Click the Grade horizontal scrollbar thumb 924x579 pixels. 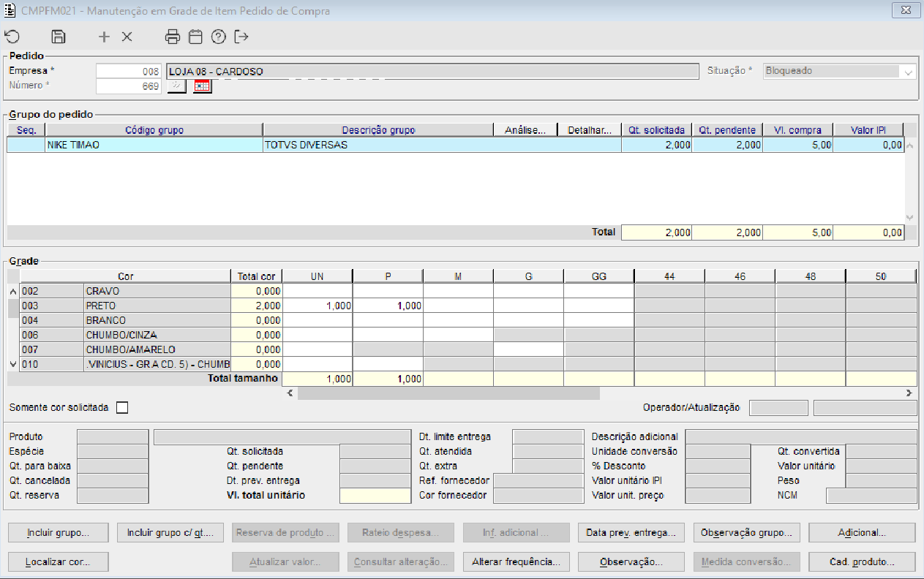(x=448, y=393)
